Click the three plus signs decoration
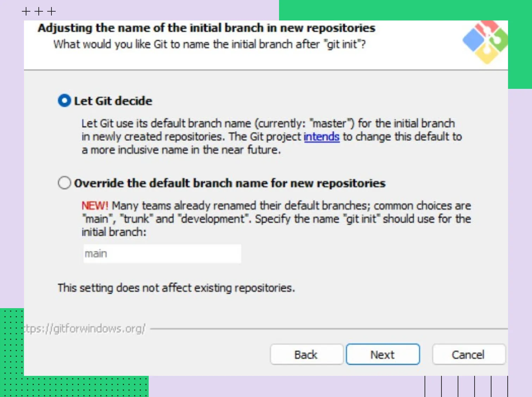 click(39, 12)
